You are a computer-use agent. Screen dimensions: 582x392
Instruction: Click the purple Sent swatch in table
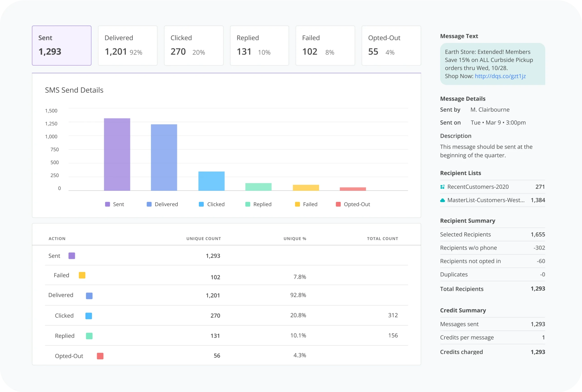pyautogui.click(x=72, y=256)
